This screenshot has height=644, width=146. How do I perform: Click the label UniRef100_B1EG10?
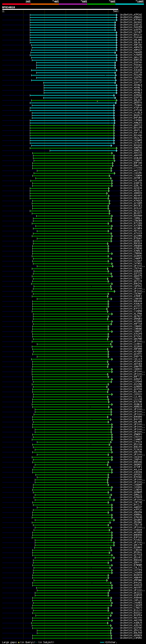coord(131,613)
